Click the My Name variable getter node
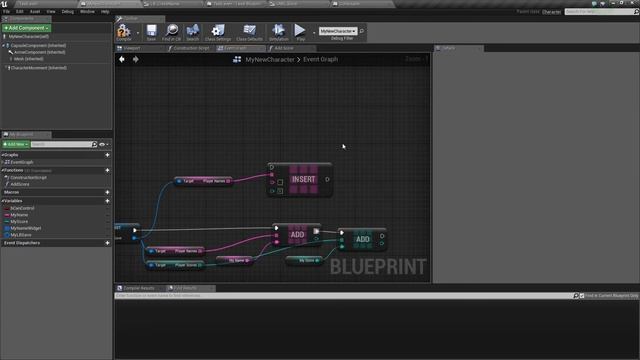The height and width of the screenshot is (360, 640). tap(234, 260)
